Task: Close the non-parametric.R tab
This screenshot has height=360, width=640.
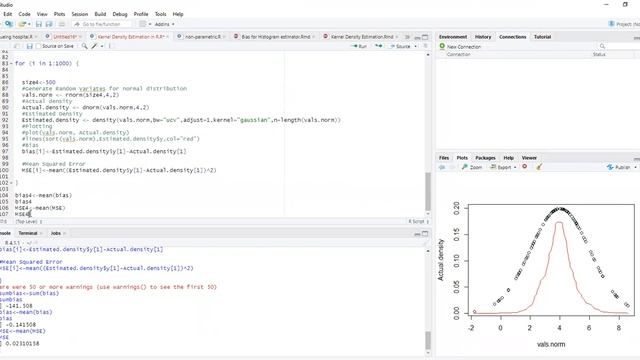Action: click(224, 37)
